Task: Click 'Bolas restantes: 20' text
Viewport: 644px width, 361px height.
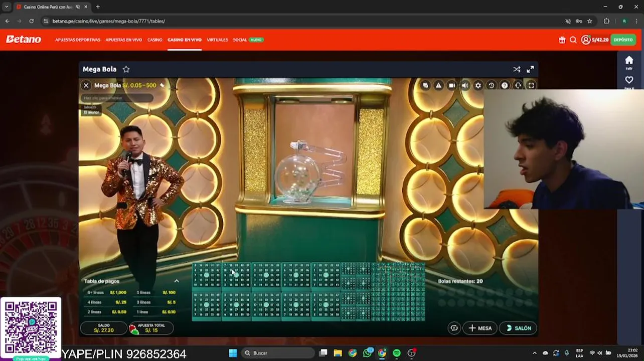Action: 460,281
